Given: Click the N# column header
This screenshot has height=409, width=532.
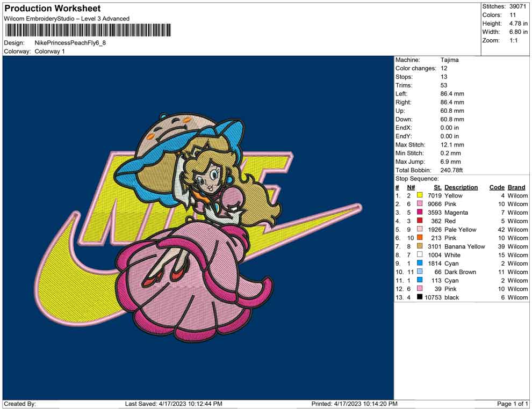Looking at the screenshot, I should coord(411,187).
